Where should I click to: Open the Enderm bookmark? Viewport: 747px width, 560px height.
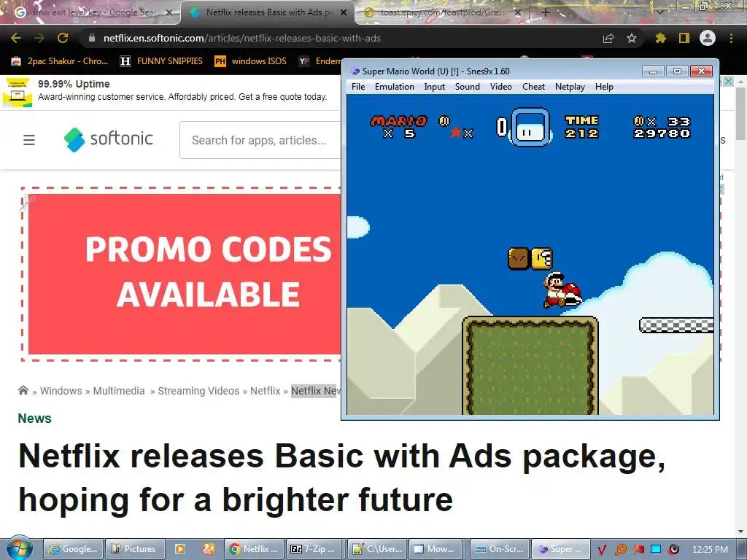pyautogui.click(x=320, y=61)
